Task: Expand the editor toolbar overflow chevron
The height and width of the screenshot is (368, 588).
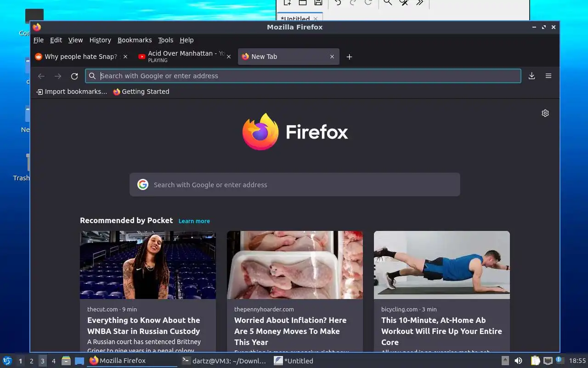Action: click(x=419, y=2)
